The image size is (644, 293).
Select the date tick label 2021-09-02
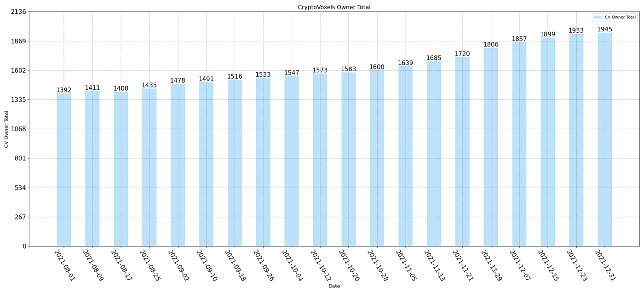point(178,265)
